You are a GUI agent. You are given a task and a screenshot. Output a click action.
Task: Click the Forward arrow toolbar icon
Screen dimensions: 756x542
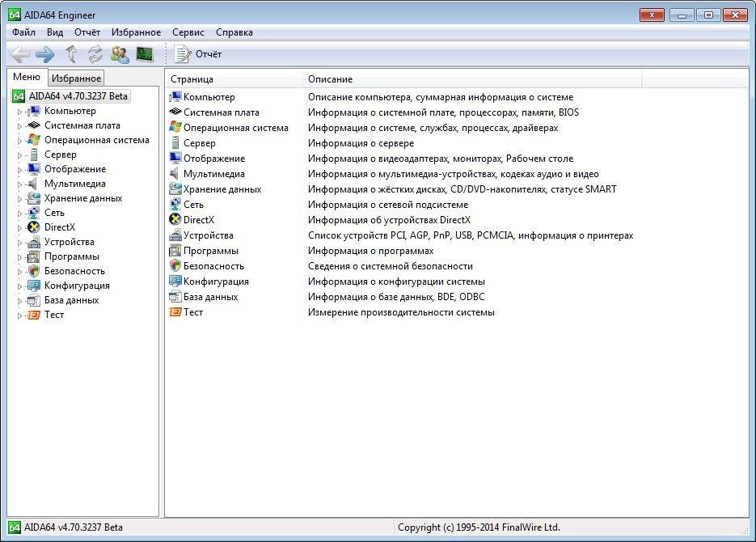(x=45, y=54)
